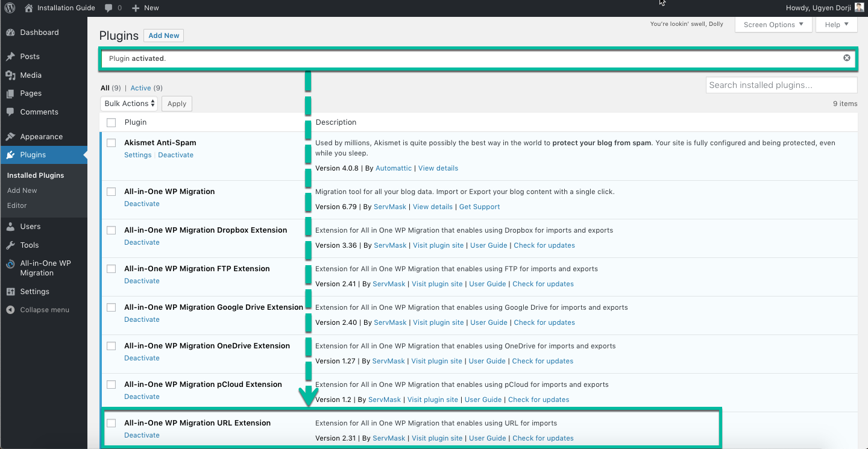Click the Add New button beside Plugins heading
Image resolution: width=868 pixels, height=449 pixels.
coord(164,36)
